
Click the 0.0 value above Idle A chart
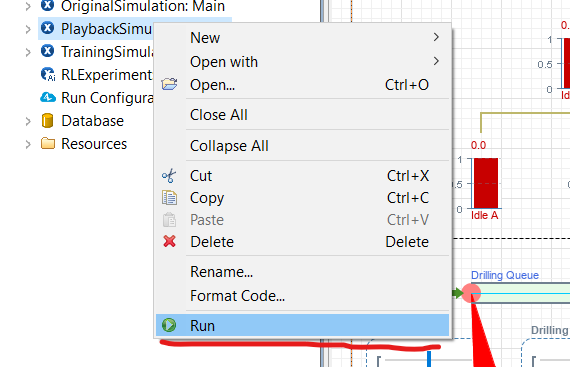point(478,145)
